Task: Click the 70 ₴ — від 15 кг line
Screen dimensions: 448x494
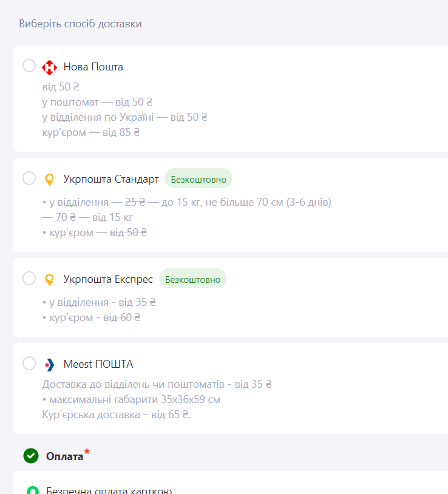Action: pos(87,217)
